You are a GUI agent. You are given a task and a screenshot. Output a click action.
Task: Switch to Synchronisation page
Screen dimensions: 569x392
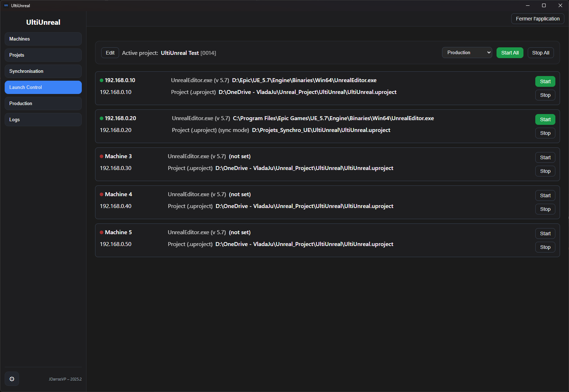point(43,71)
